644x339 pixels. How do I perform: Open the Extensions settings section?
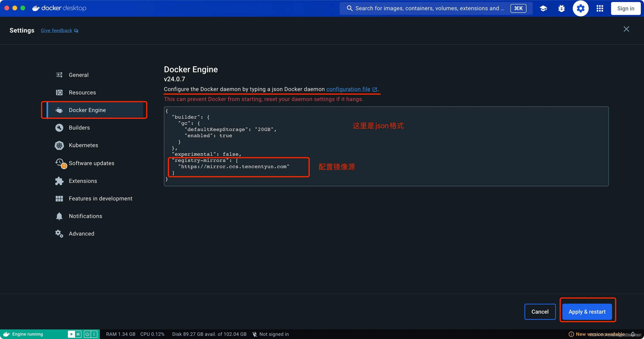point(83,181)
